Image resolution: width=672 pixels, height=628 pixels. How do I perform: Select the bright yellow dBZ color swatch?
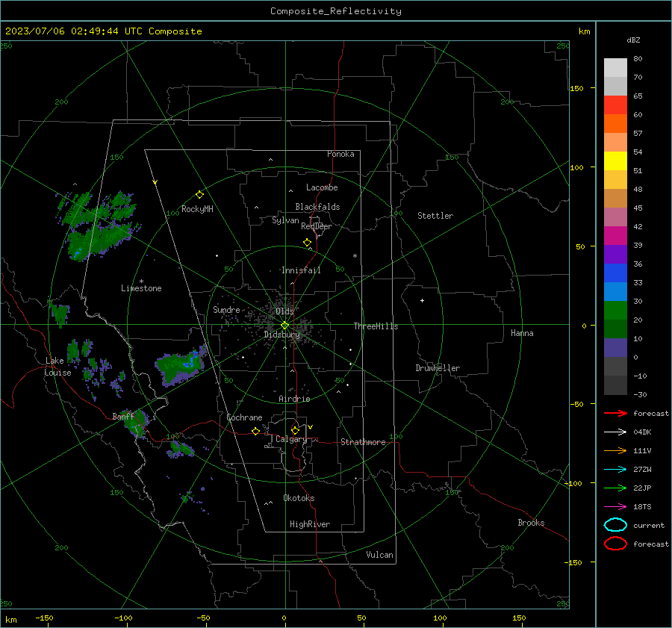pos(615,161)
